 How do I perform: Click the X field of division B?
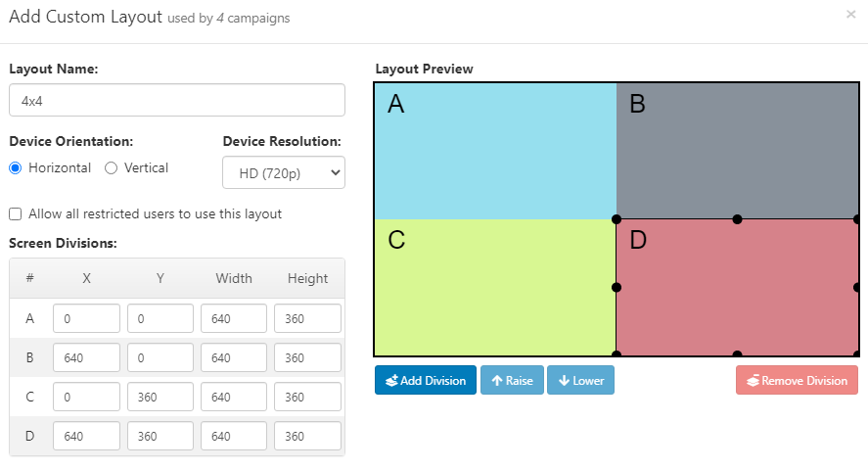click(86, 358)
